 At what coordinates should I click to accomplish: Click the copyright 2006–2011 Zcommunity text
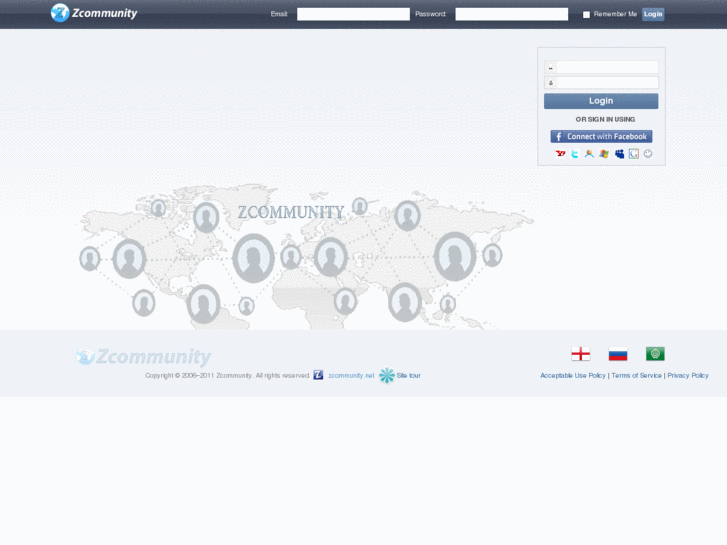(x=227, y=376)
